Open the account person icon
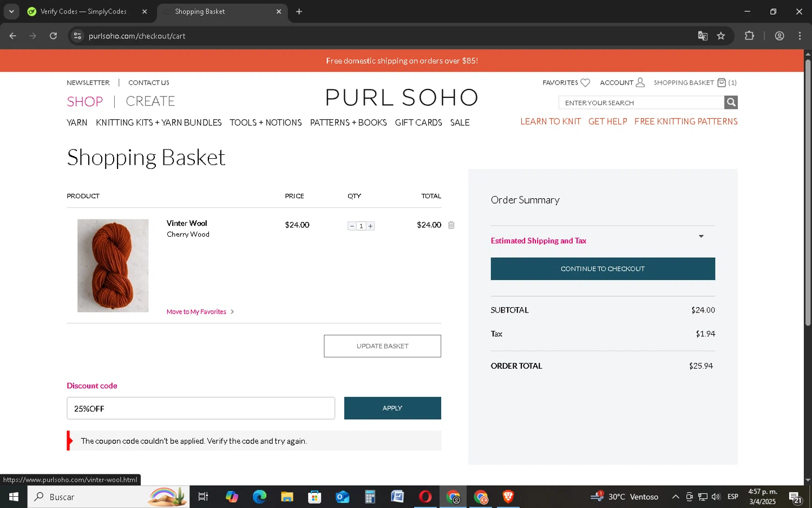This screenshot has height=508, width=812. [640, 82]
